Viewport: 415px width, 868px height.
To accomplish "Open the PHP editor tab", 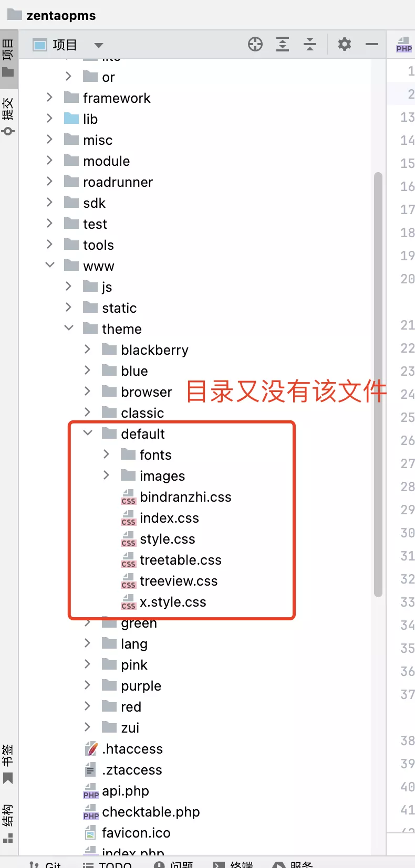I will (x=404, y=45).
